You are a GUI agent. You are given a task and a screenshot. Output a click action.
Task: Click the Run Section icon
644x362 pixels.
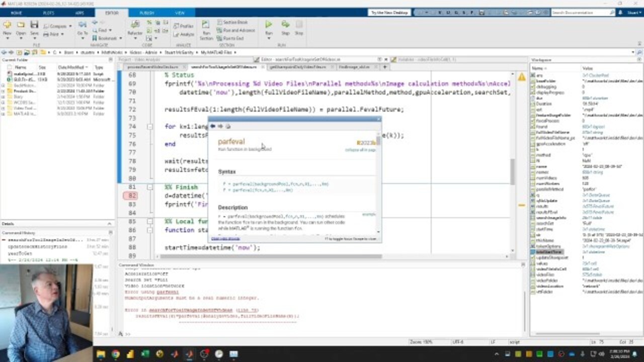[x=206, y=29]
